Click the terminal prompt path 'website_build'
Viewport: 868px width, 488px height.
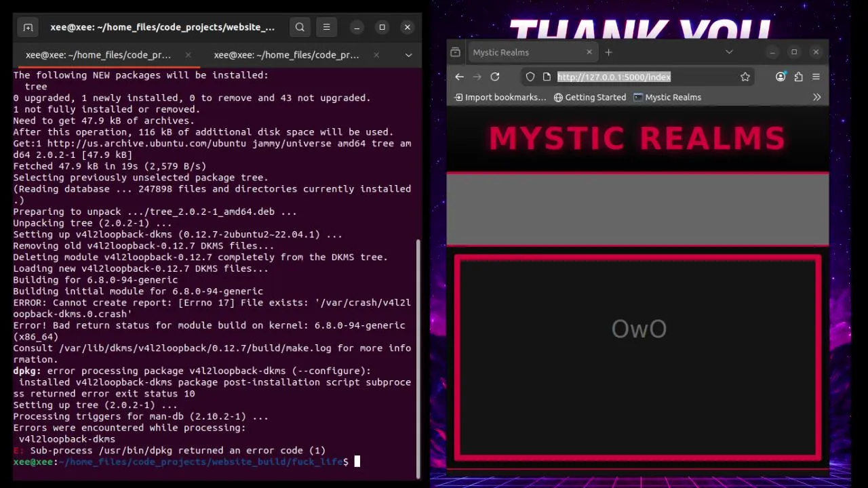pos(249,462)
